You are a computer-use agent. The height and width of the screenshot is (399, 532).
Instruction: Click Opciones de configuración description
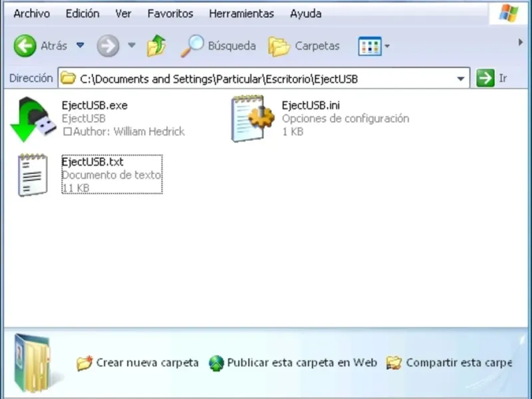coord(345,119)
